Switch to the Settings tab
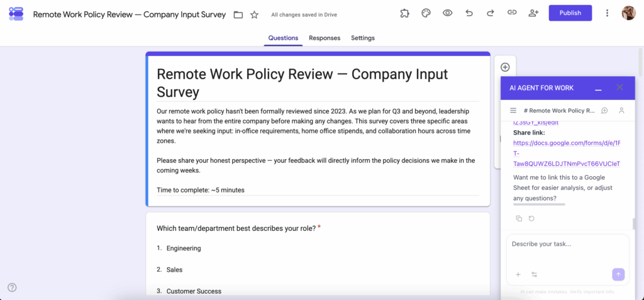644x300 pixels. pyautogui.click(x=363, y=38)
